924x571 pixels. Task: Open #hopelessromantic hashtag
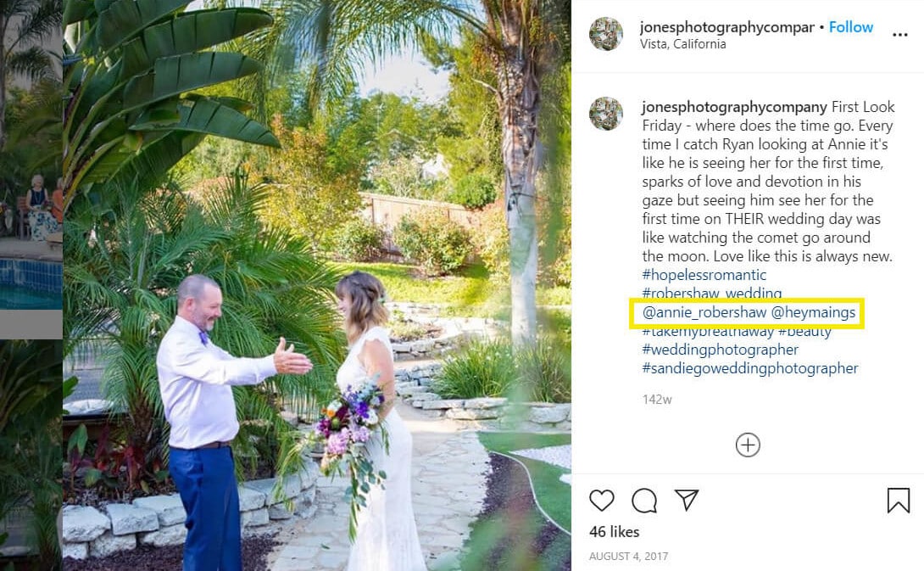704,275
